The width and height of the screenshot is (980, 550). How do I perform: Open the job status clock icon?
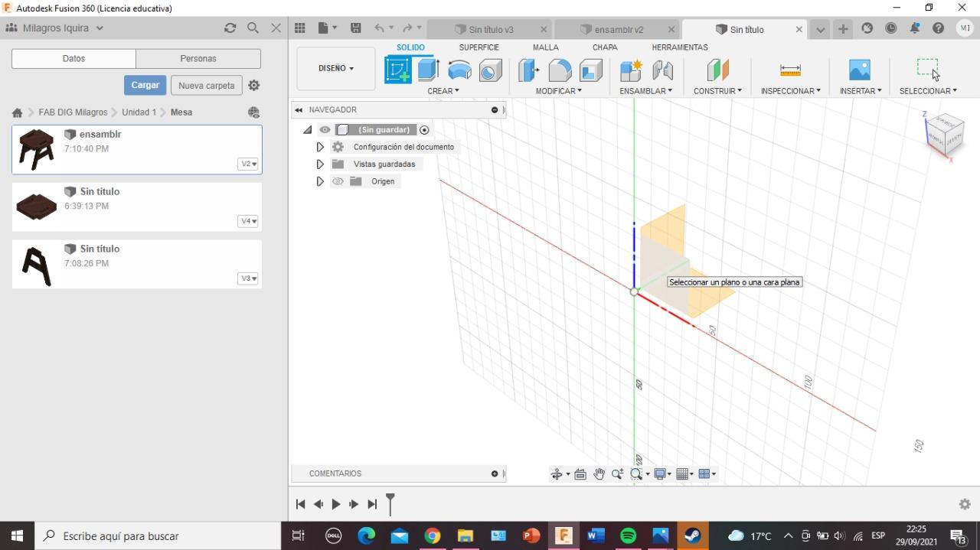[891, 28]
